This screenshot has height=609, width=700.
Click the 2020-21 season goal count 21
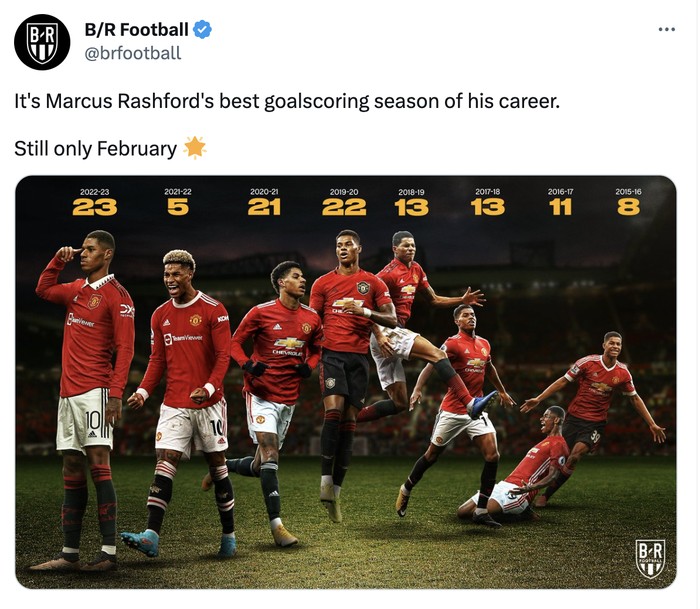pos(264,207)
